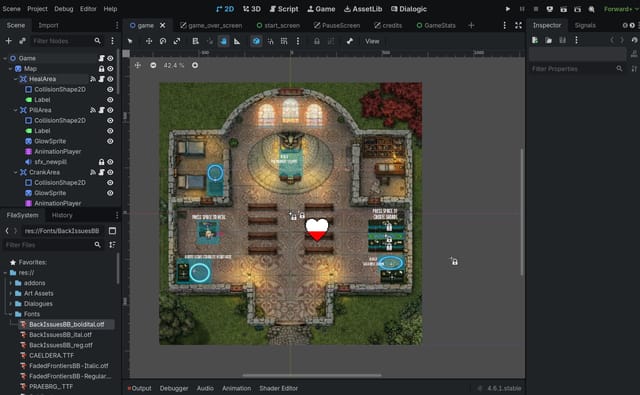Click the zoom out minus button
The image size is (640, 395).
[x=153, y=65]
